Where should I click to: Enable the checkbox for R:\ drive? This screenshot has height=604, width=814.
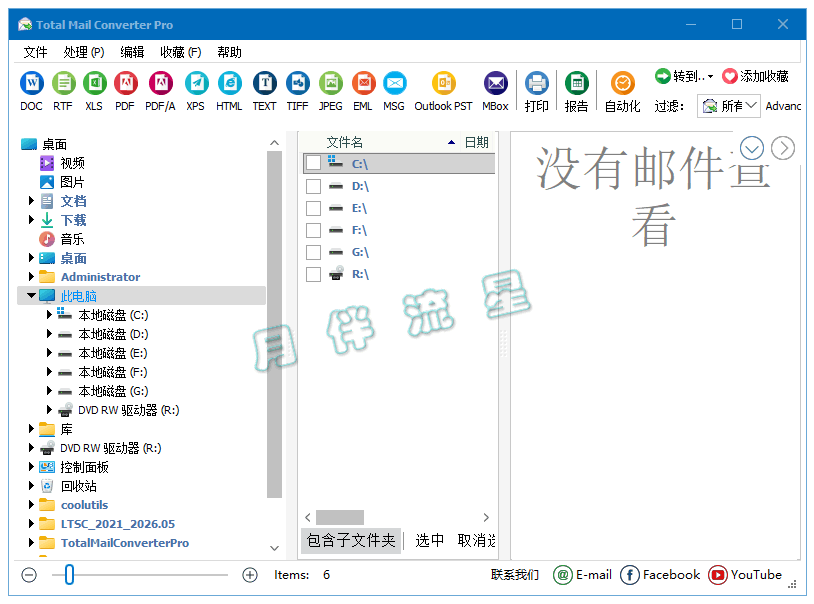tap(313, 274)
